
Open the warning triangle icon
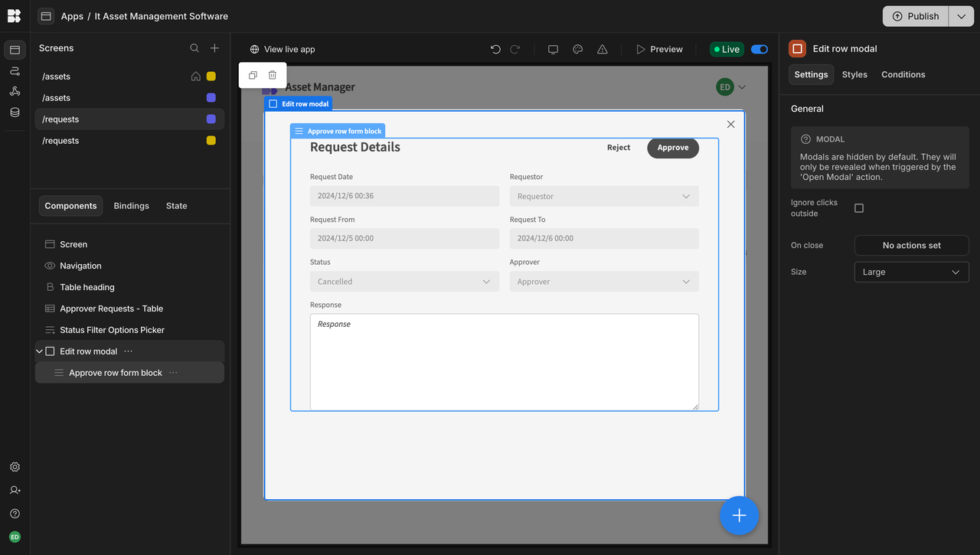[603, 49]
